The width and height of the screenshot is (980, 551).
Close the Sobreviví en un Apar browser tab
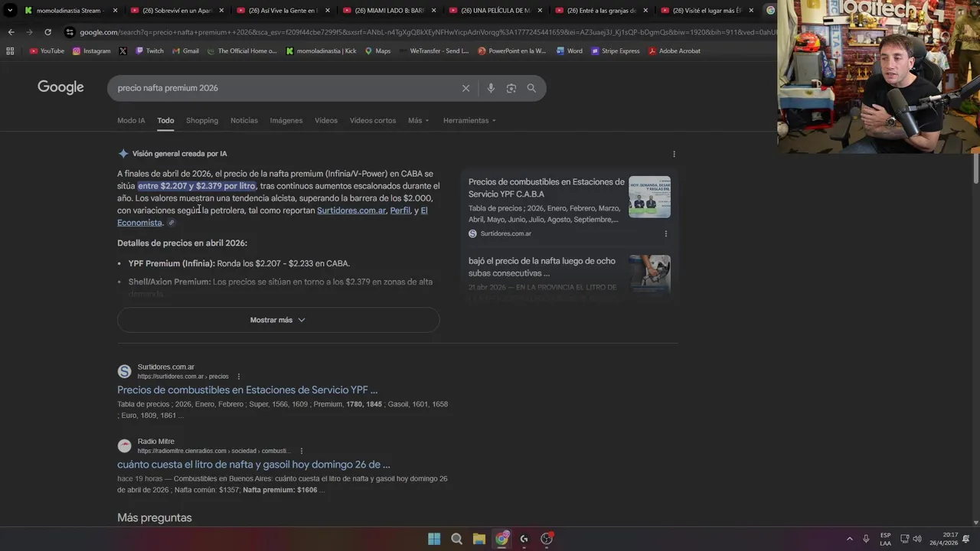coord(221,11)
